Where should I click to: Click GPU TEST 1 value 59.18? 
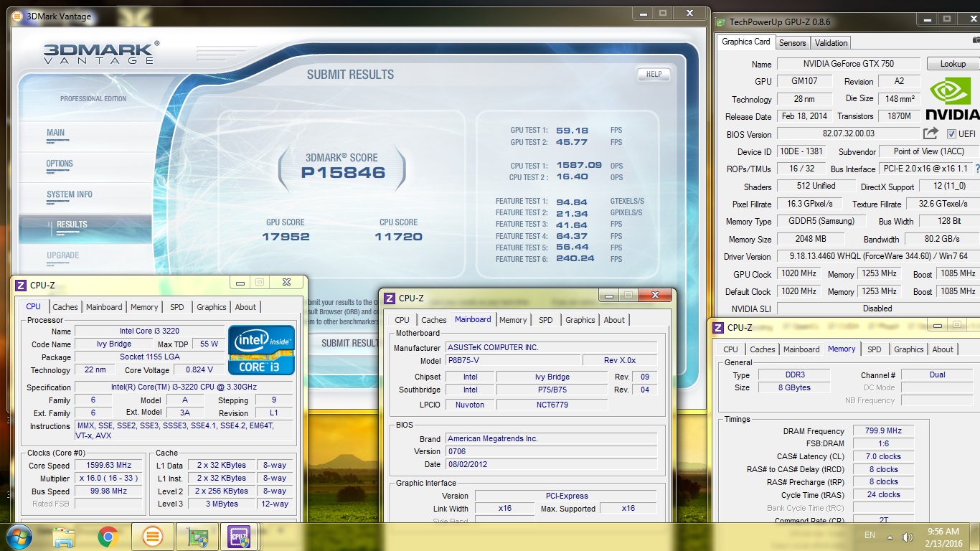click(572, 131)
